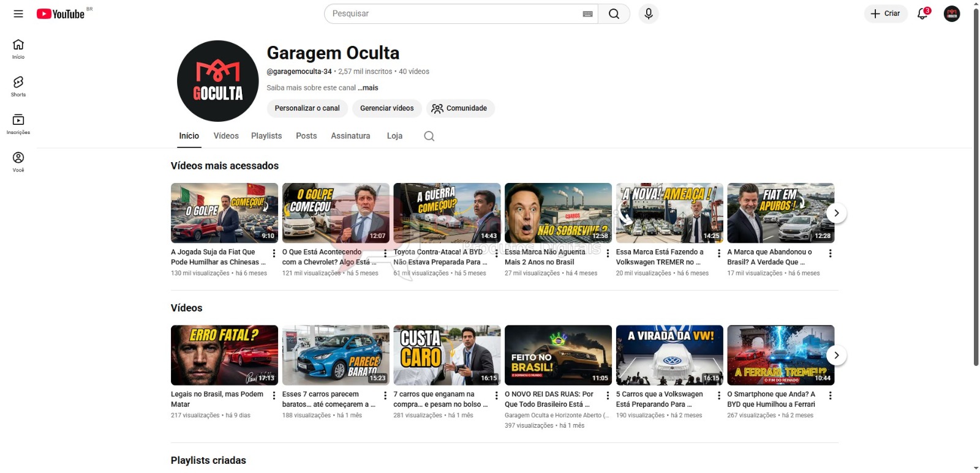This screenshot has width=980, height=473.
Task: Play ERRO FATAL thumbnail
Action: tap(224, 355)
